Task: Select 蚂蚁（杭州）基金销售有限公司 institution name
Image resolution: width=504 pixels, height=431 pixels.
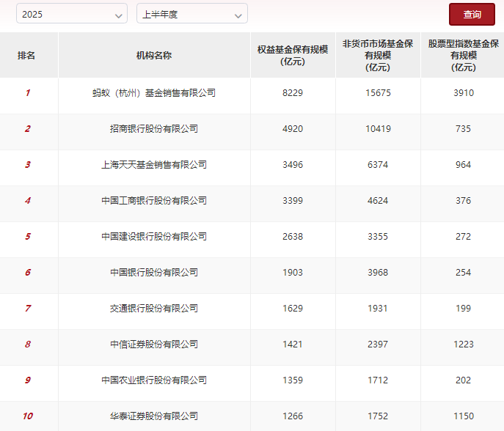Action: click(x=154, y=93)
